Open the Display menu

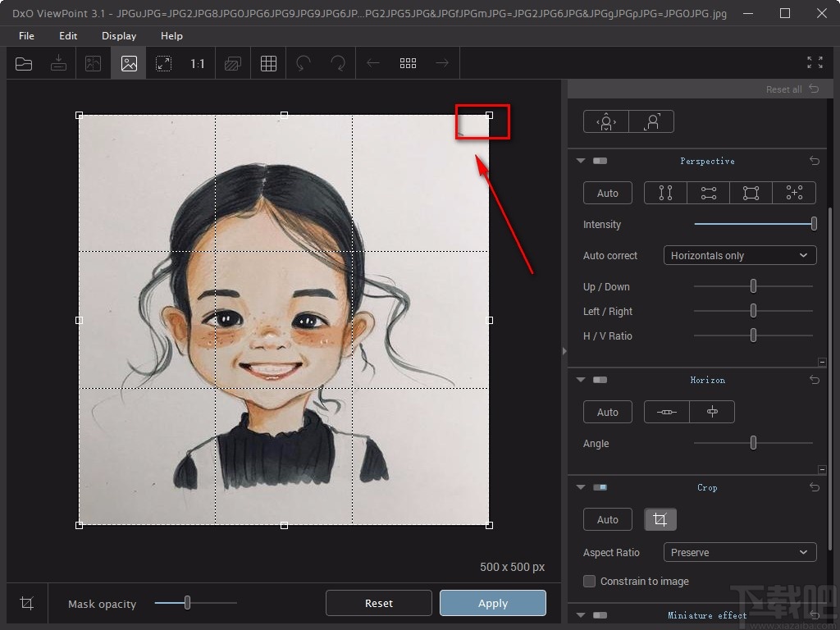pyautogui.click(x=118, y=35)
